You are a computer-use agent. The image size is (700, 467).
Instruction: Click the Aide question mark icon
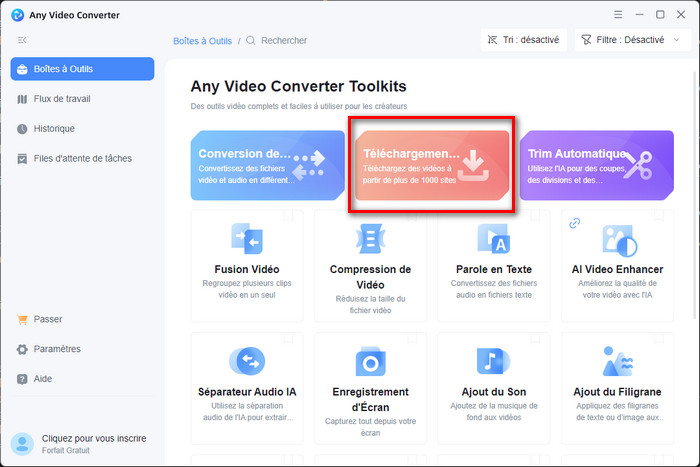(x=22, y=379)
